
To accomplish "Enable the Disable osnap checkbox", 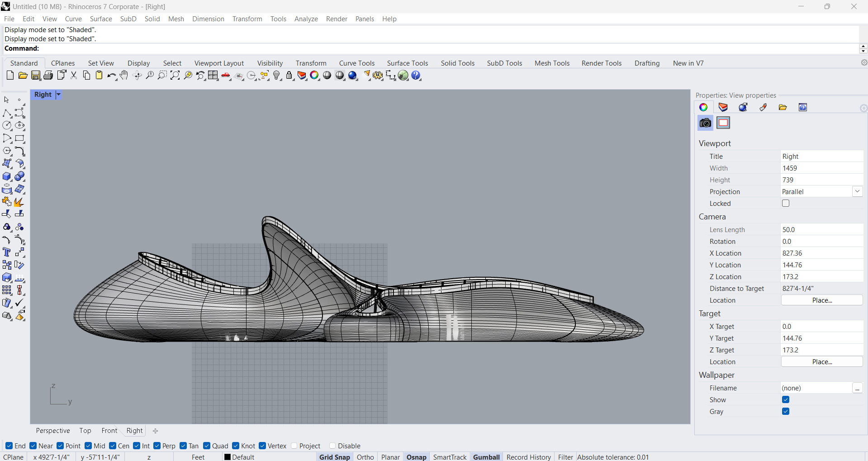I will click(332, 446).
